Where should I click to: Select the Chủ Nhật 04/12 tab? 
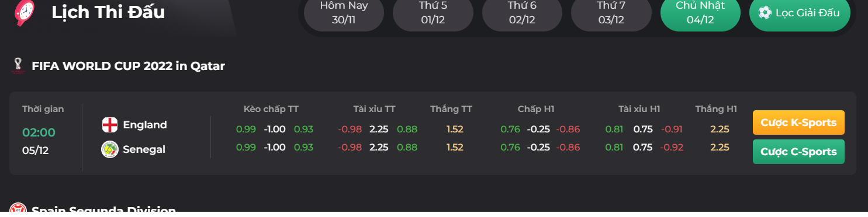700,13
